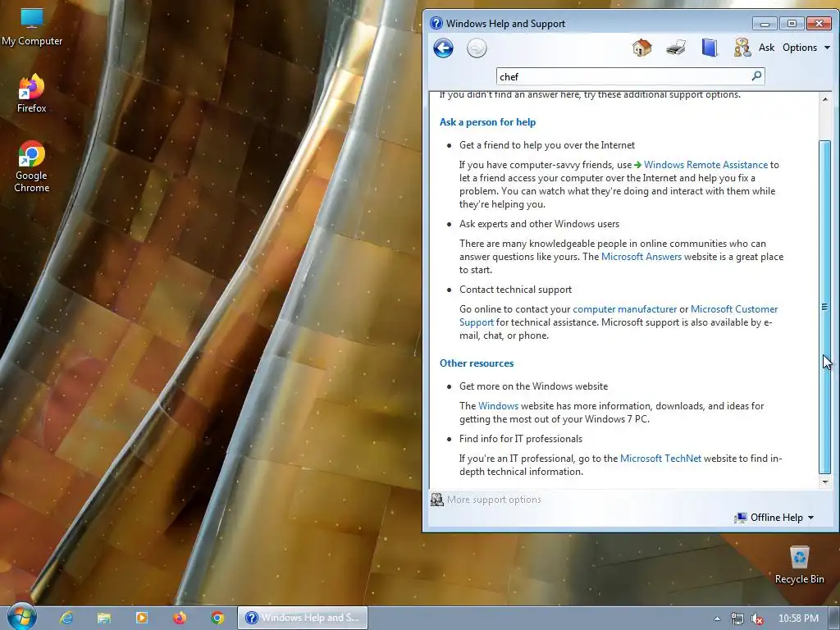Select the Firefox desktop shortcut
This screenshot has height=630, width=840.
tap(32, 94)
